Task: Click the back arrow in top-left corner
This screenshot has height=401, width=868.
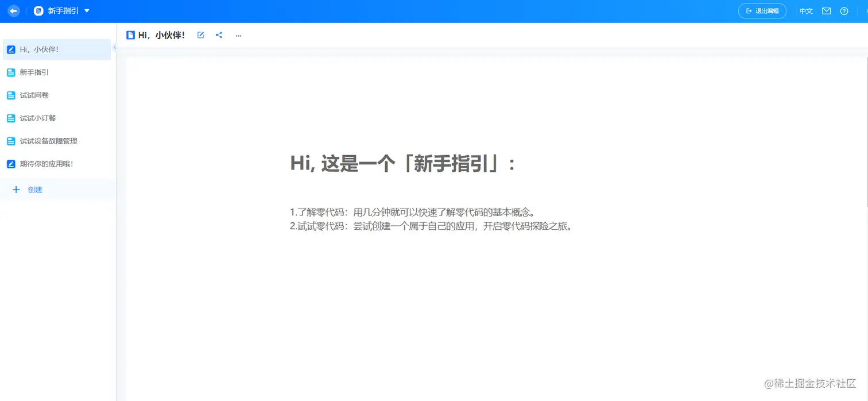Action: click(x=13, y=10)
